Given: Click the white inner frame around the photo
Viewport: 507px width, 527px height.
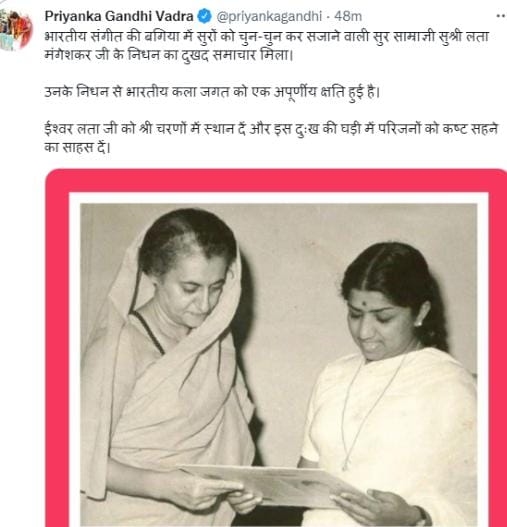Looking at the screenshot, I should coord(278,198).
